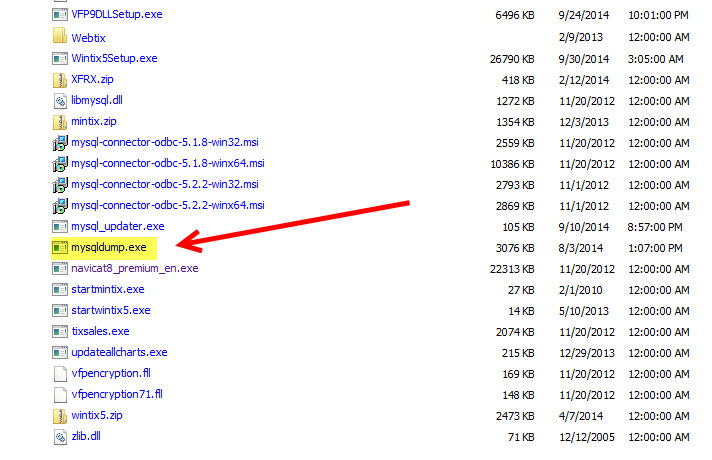This screenshot has height=460, width=712.
Task: Open the zlib.dll link
Action: [x=86, y=436]
